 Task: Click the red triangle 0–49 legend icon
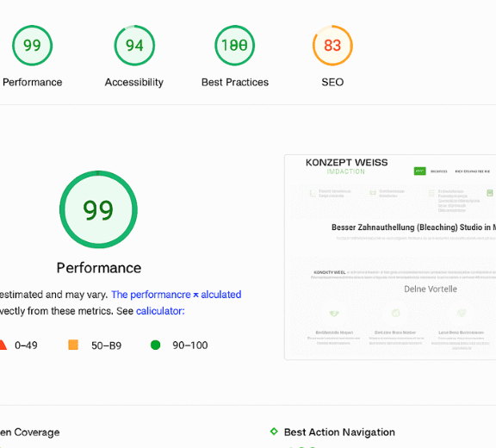click(x=3, y=345)
